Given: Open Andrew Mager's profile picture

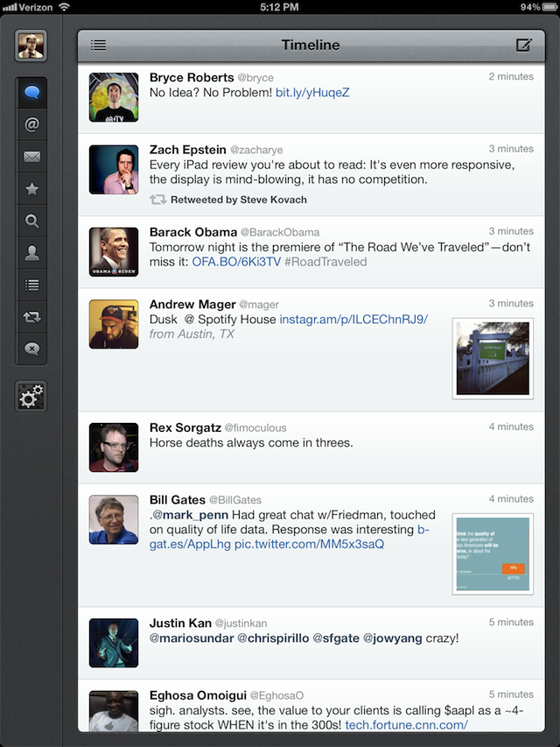Looking at the screenshot, I should pyautogui.click(x=114, y=324).
